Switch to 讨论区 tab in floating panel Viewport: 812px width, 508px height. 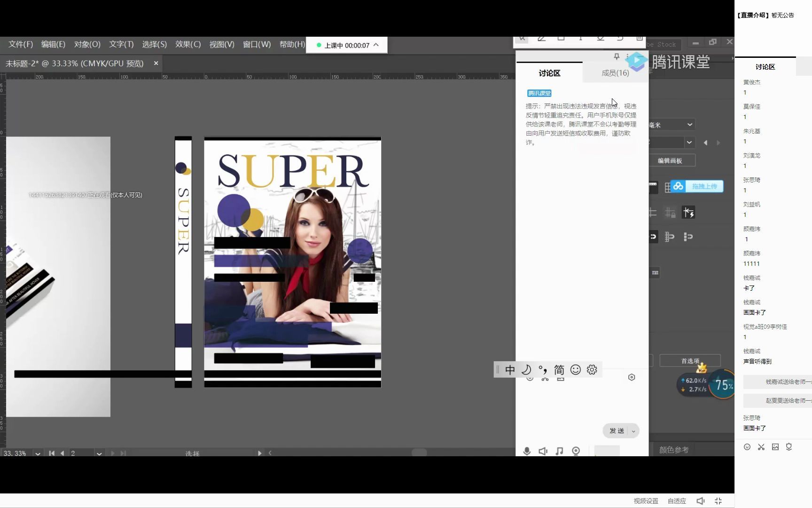[x=549, y=73]
